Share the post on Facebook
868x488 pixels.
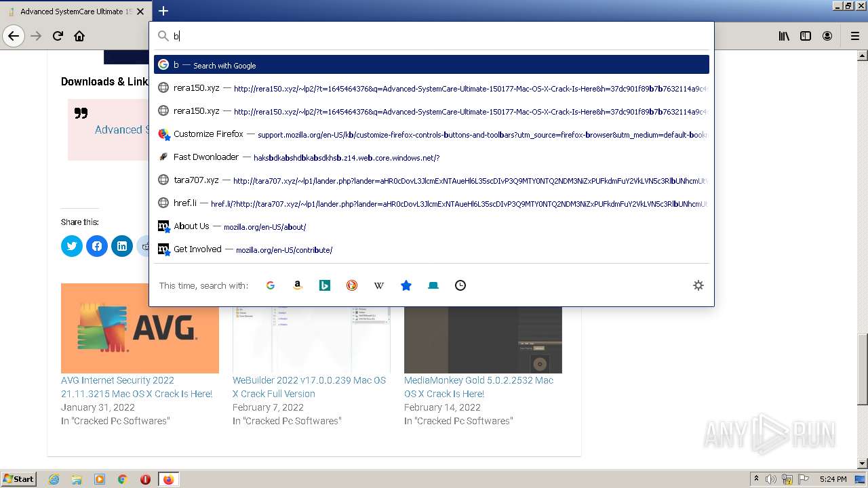point(97,246)
